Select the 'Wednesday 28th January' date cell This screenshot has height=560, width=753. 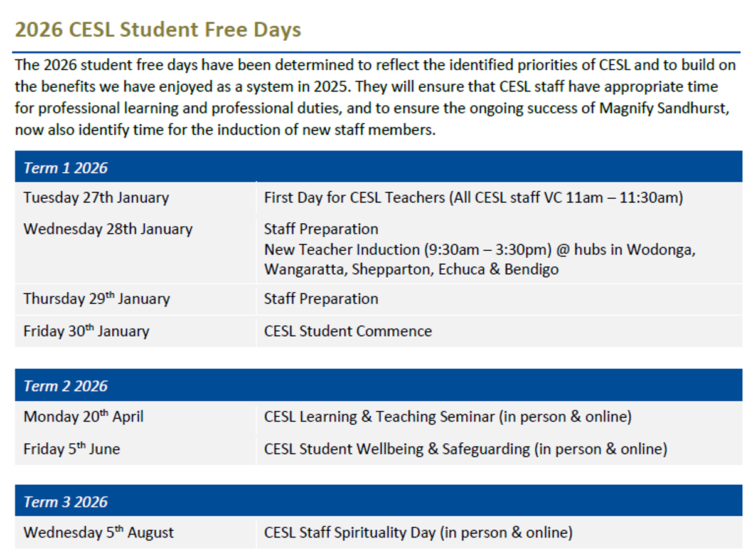107,229
